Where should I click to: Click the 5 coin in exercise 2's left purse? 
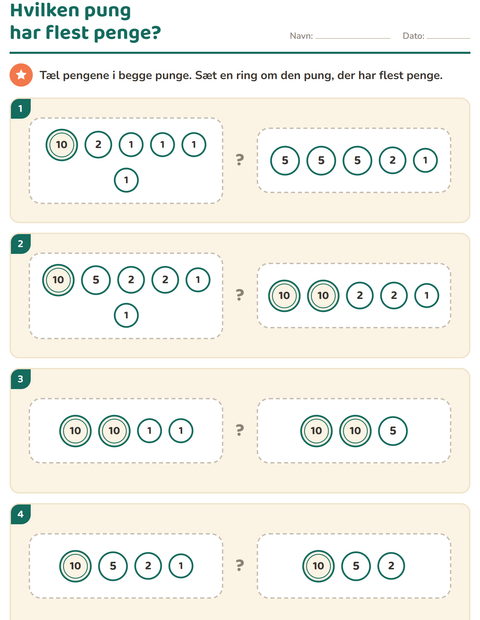[x=96, y=280]
